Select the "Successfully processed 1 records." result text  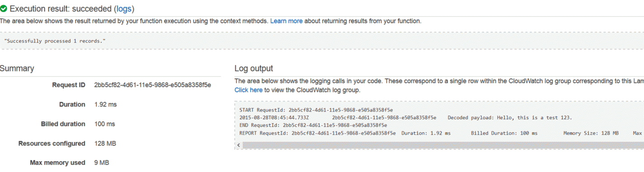click(x=54, y=41)
